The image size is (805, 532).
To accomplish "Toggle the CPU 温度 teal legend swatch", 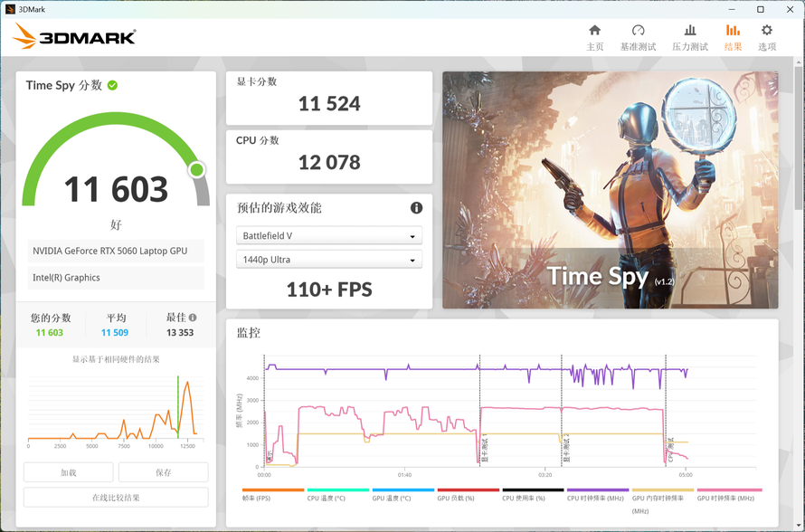I will (337, 489).
